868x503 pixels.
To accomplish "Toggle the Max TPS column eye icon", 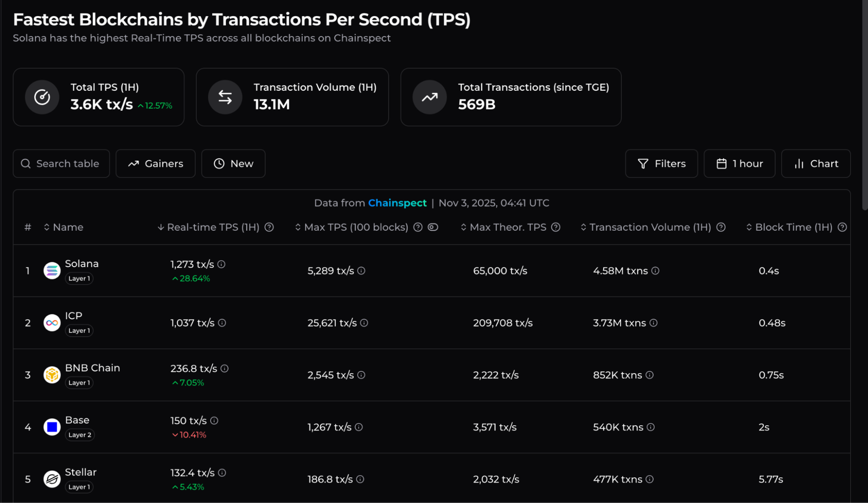I will pyautogui.click(x=432, y=227).
